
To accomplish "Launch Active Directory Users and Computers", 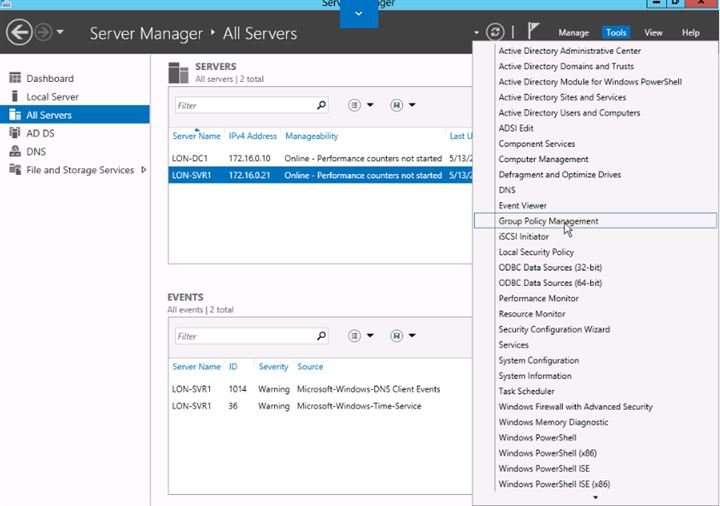I will pos(569,113).
